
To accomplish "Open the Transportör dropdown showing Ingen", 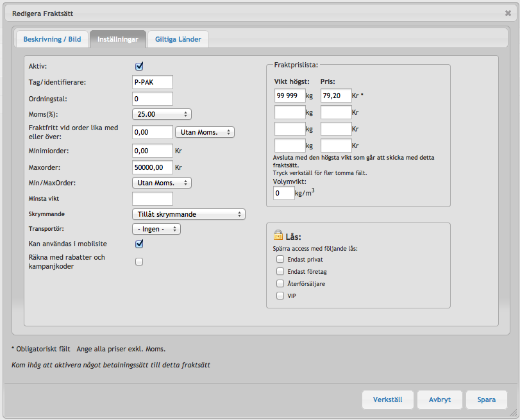I will pos(156,229).
